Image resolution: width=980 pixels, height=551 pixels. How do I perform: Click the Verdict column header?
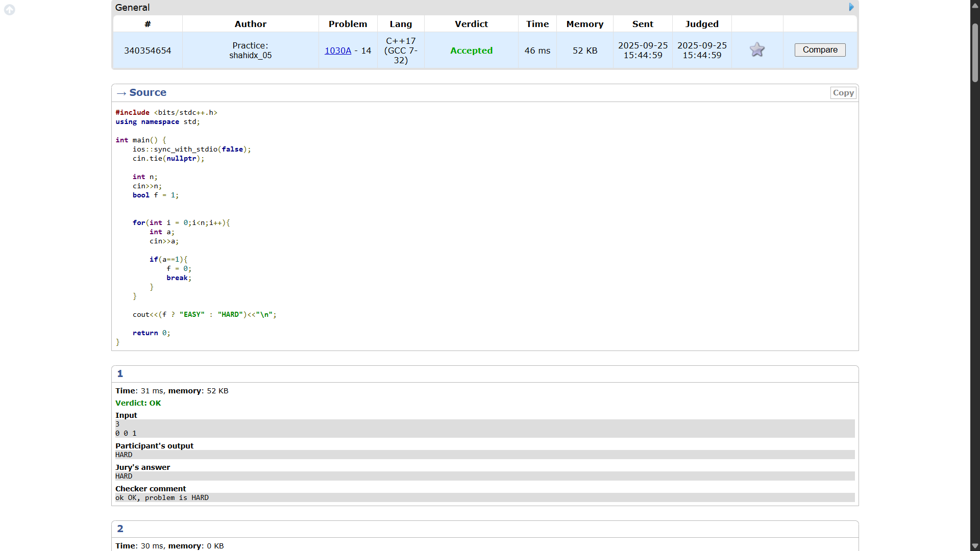471,24
